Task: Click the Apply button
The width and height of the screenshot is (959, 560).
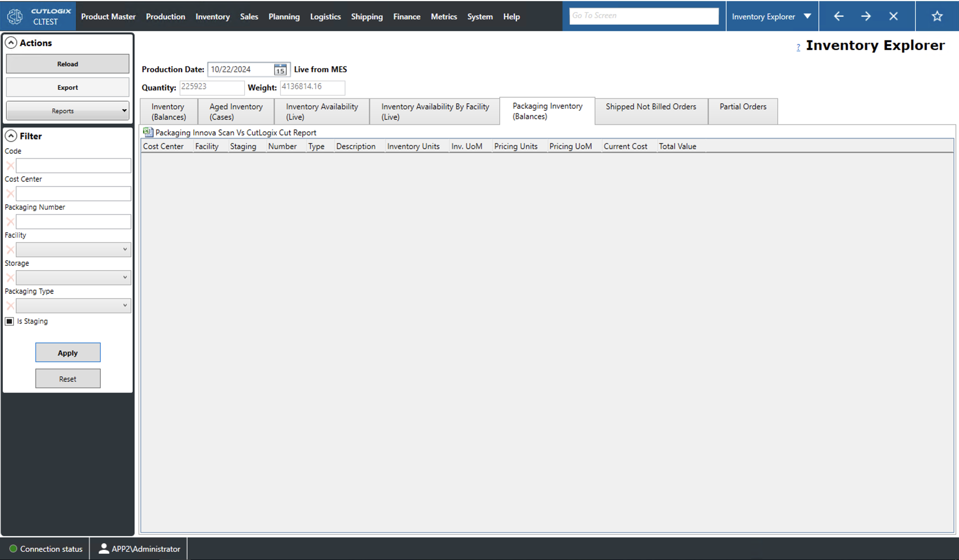Action: coord(68,352)
